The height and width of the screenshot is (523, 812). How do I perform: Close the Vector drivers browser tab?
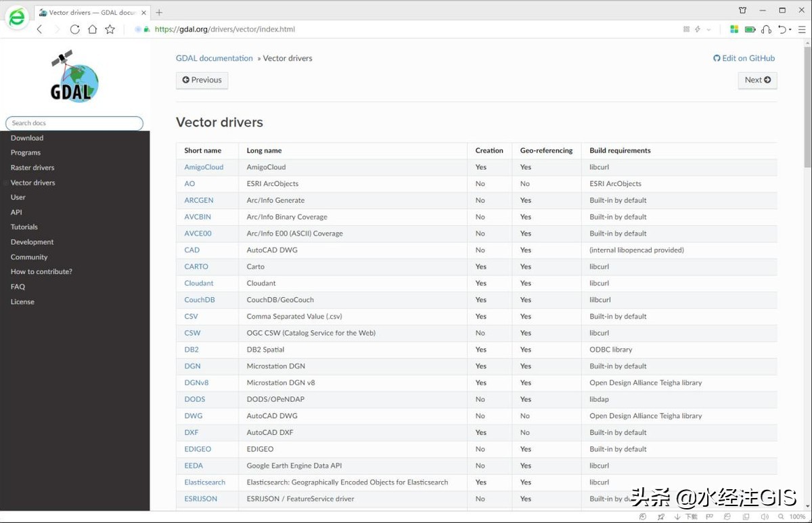143,12
